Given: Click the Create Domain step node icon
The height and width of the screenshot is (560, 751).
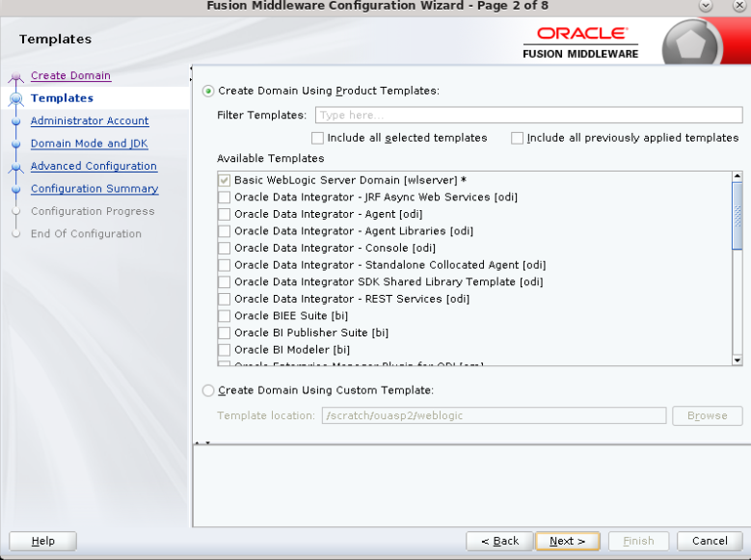Looking at the screenshot, I should pos(15,77).
